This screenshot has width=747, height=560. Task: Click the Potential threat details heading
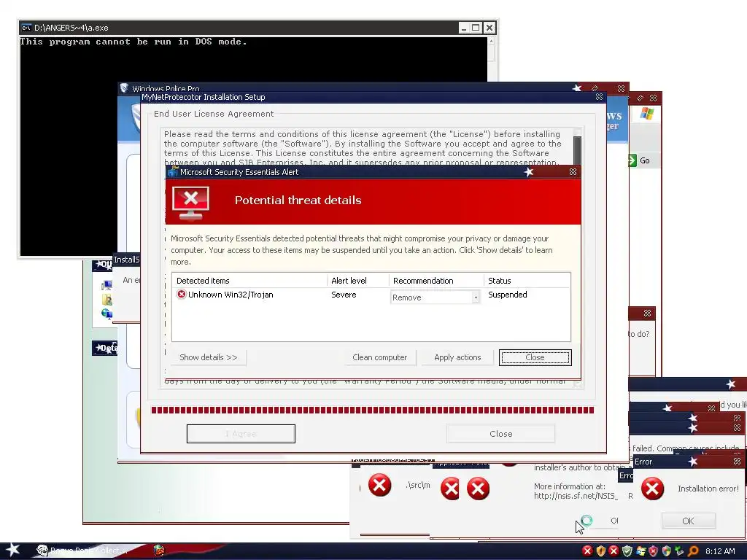click(298, 200)
